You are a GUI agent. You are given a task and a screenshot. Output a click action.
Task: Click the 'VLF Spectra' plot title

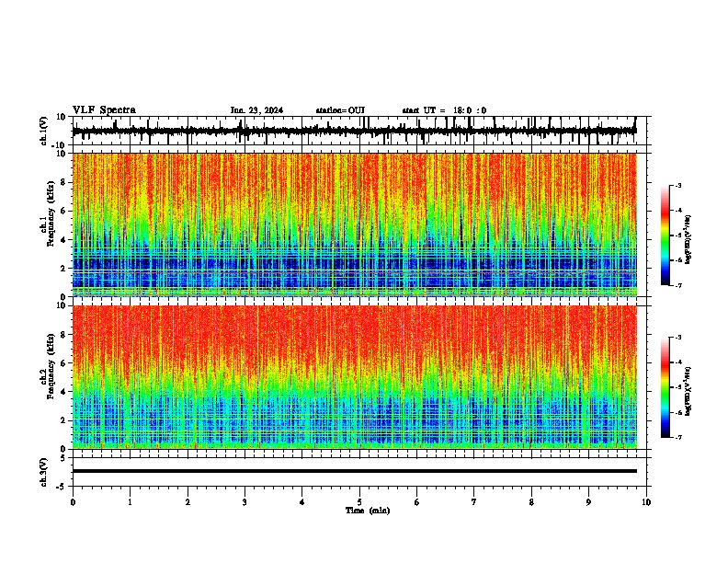pyautogui.click(x=104, y=110)
